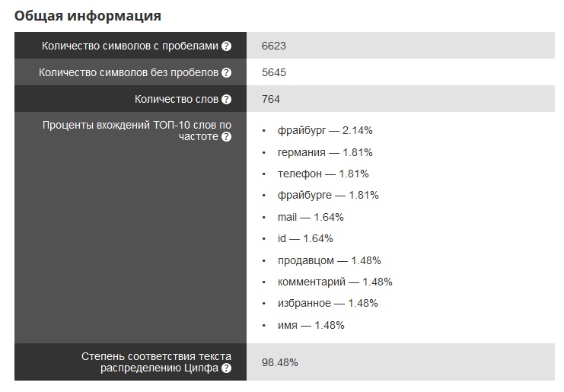The image size is (564, 392).
Task: Select the mail — 1.64% entry
Action: 311,217
